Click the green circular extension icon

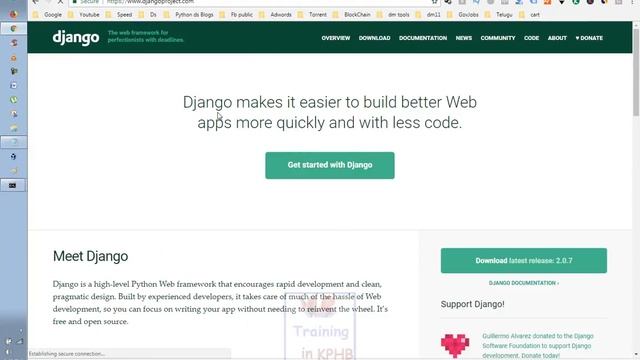(576, 2)
